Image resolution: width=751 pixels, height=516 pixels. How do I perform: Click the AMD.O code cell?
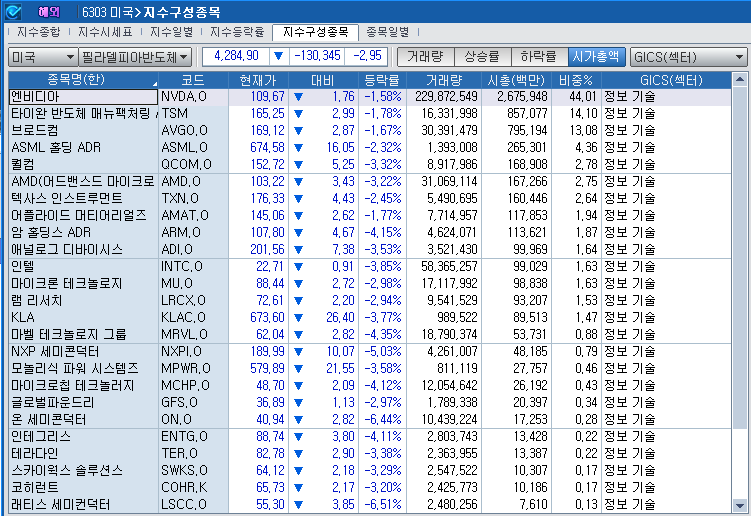tap(193, 182)
